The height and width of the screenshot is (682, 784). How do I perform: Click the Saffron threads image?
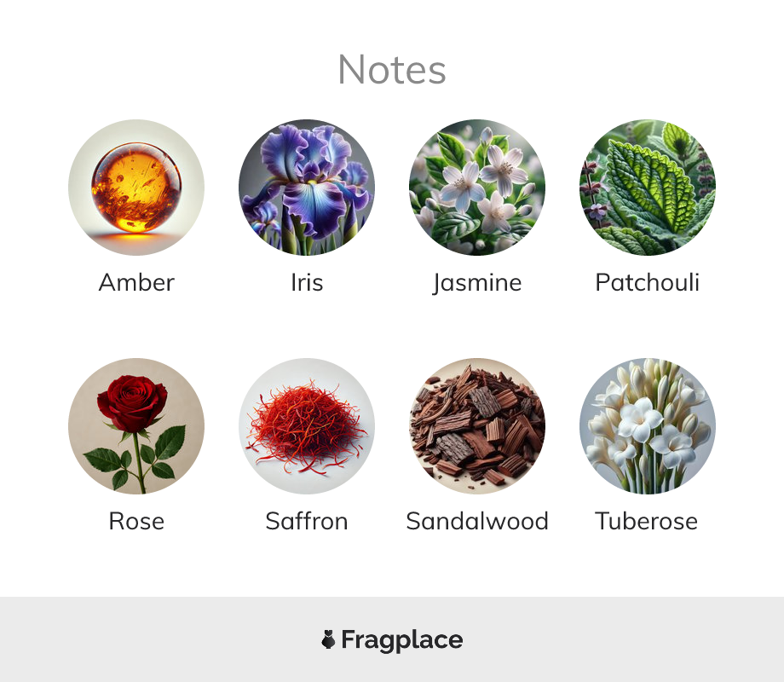coord(307,425)
